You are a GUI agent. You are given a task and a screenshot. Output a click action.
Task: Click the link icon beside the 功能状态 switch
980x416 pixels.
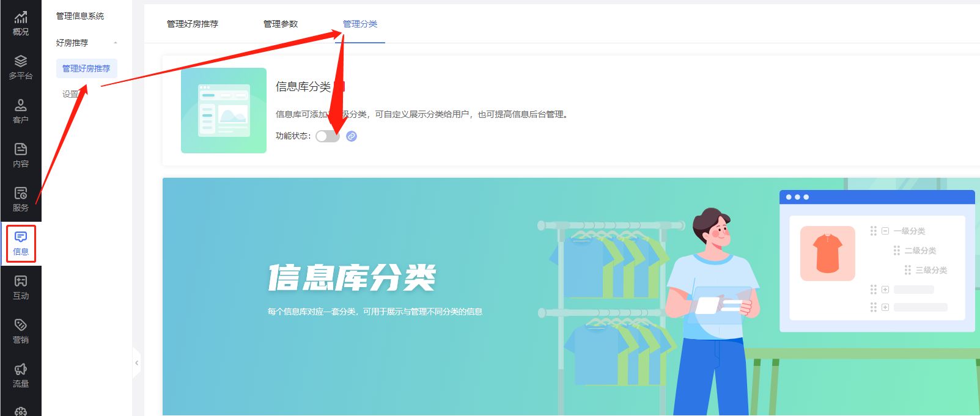352,136
